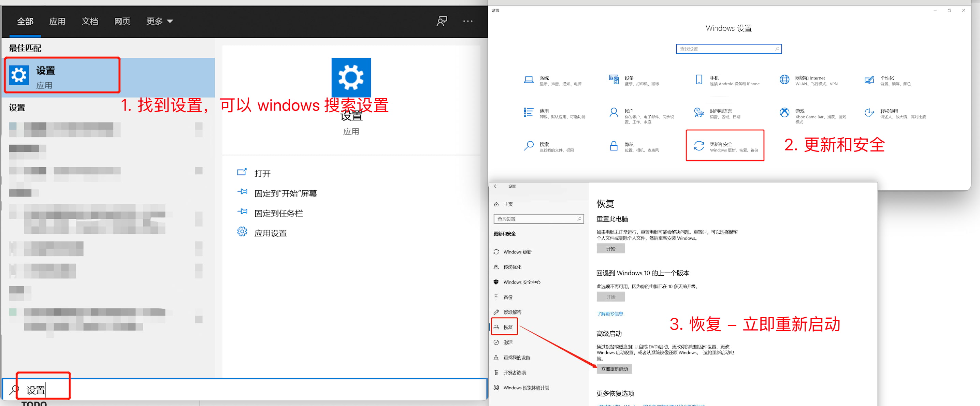Click the 打开 open icon

point(242,172)
